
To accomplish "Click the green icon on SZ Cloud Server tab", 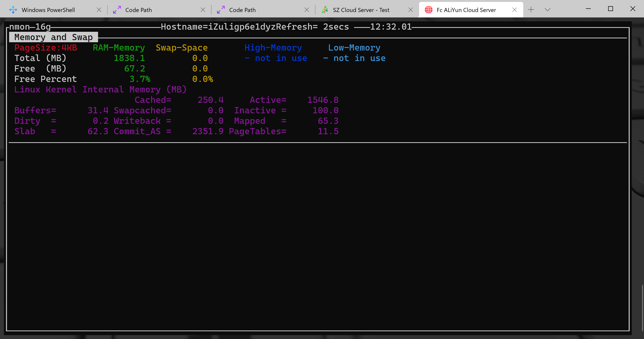I will tap(324, 10).
